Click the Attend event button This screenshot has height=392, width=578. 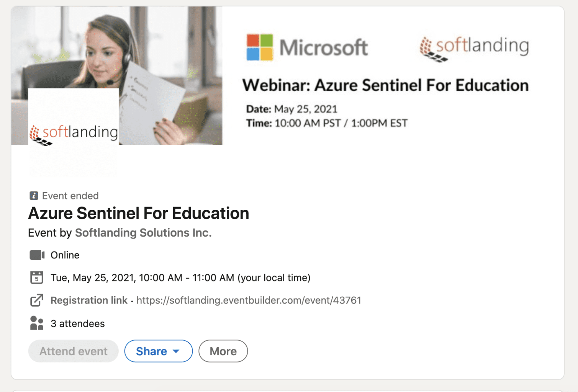pyautogui.click(x=73, y=351)
